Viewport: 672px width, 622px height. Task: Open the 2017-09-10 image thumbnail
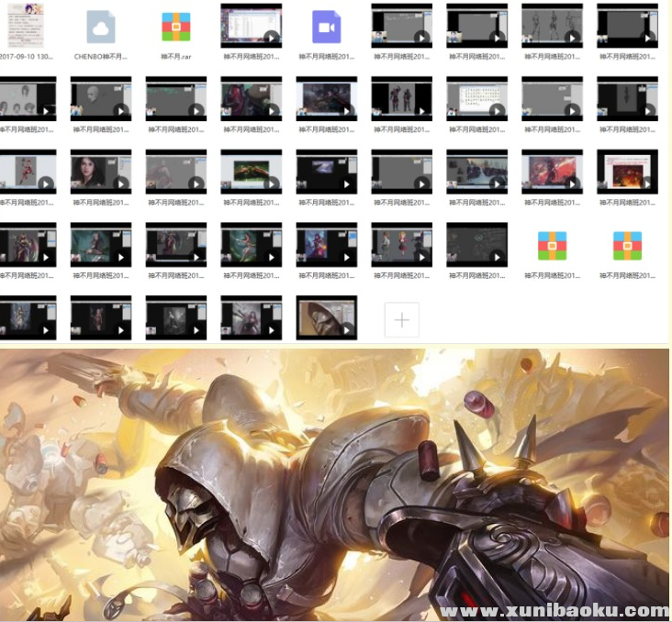[x=26, y=26]
